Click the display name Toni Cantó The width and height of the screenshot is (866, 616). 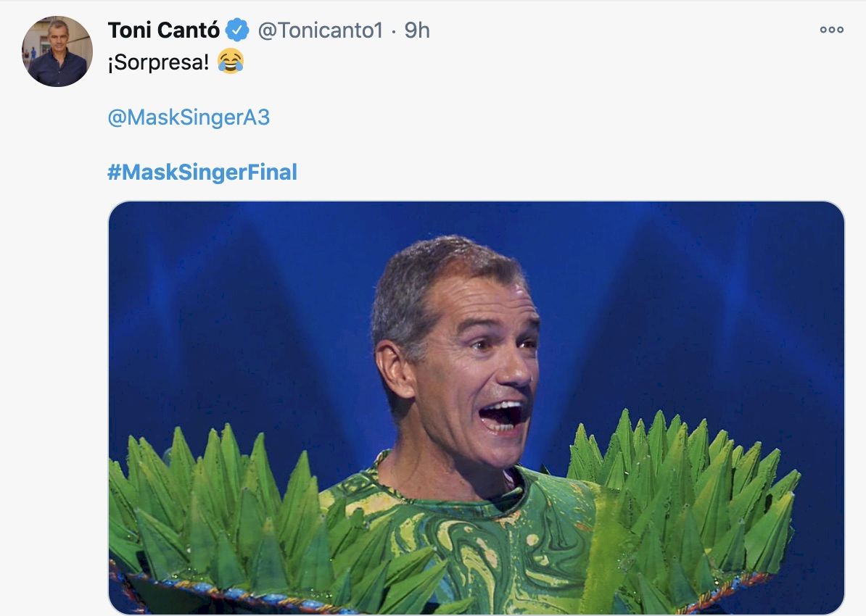(163, 30)
